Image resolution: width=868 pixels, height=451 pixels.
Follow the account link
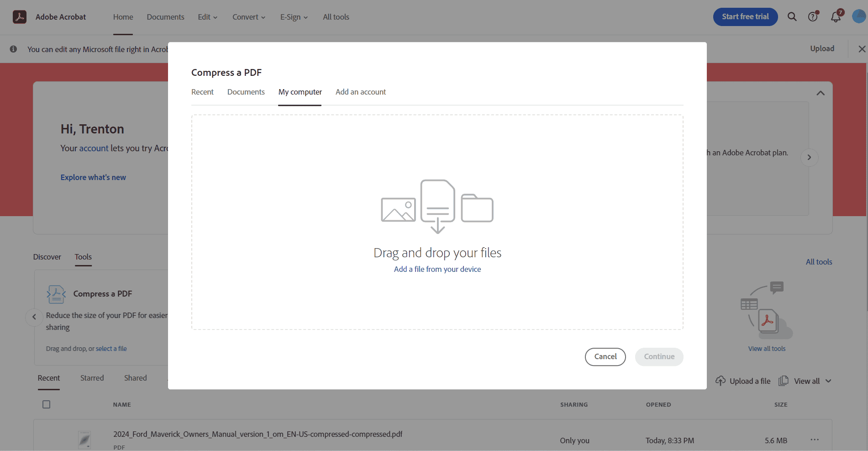tap(94, 149)
